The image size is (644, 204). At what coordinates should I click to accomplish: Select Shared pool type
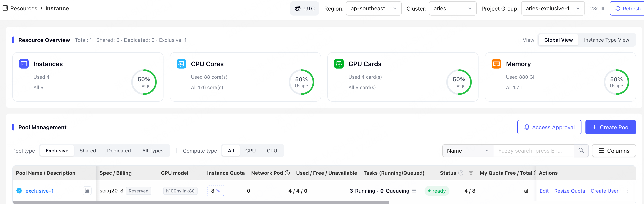coord(88,150)
